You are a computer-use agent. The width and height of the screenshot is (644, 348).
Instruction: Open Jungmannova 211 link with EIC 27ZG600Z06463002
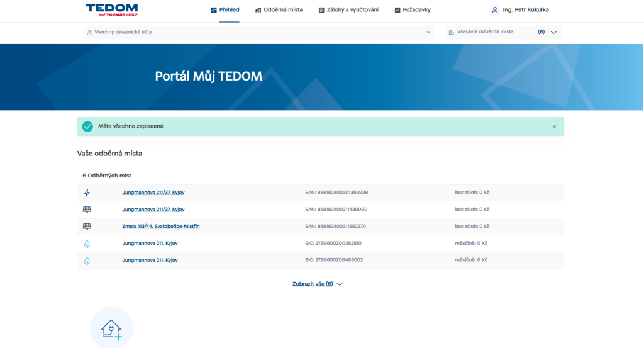click(x=150, y=260)
